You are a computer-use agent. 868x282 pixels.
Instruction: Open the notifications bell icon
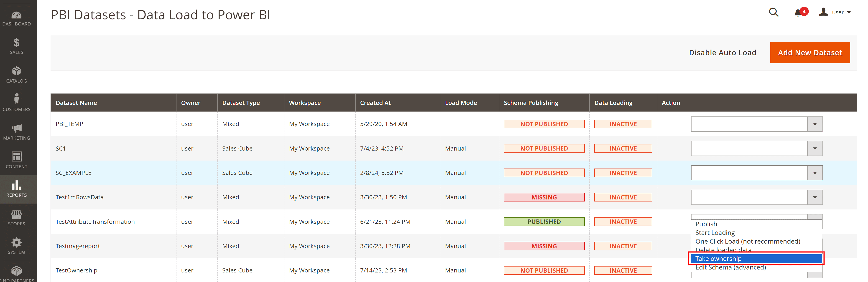click(798, 13)
